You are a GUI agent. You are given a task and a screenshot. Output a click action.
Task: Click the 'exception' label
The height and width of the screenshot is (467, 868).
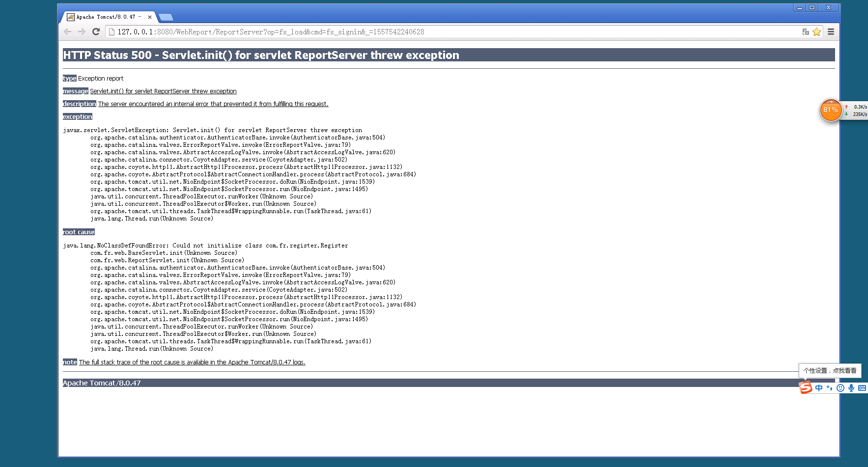[x=78, y=116]
